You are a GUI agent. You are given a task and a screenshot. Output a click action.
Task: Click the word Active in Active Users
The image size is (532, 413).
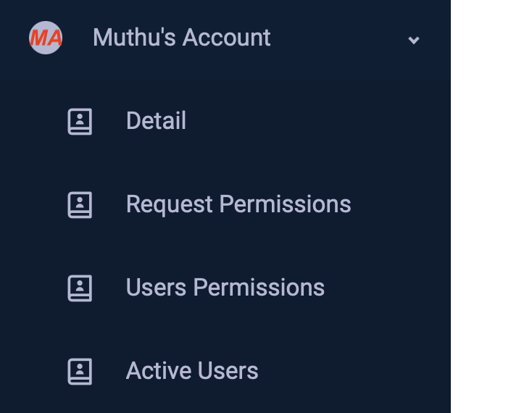click(154, 371)
